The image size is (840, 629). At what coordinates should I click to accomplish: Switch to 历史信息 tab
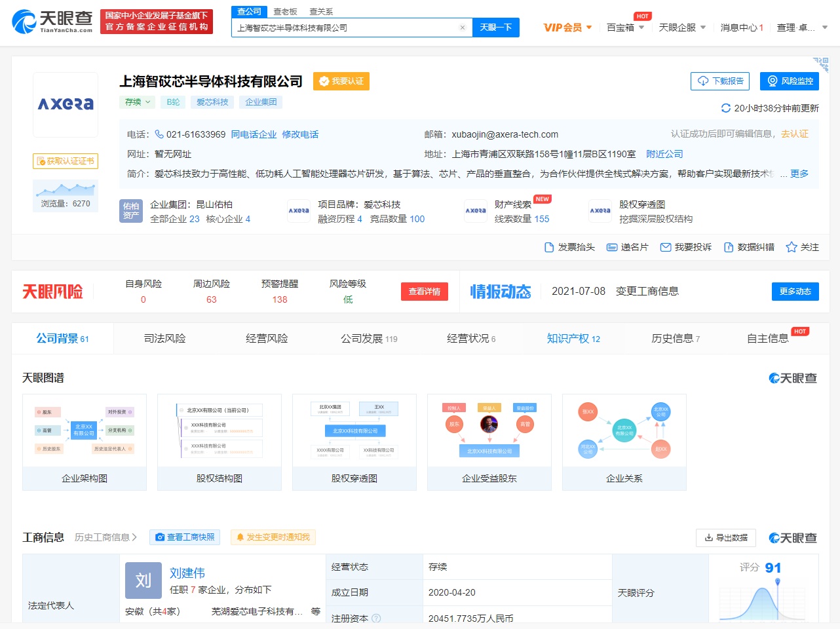click(676, 339)
